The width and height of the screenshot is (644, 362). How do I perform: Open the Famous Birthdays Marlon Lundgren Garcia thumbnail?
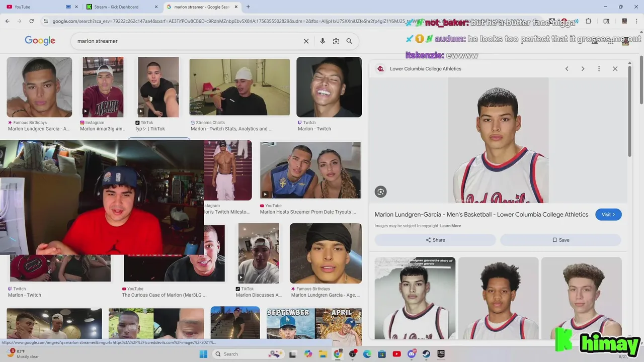[39, 87]
